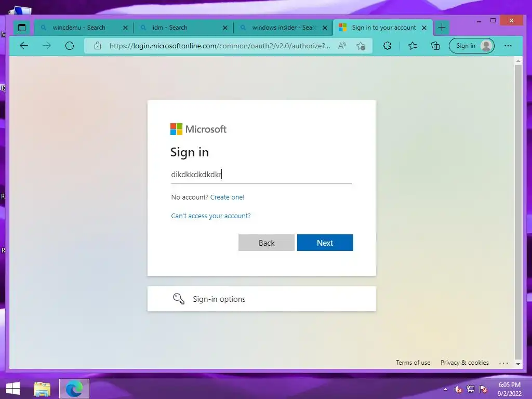Click the Action Center flag tray icon
Screen dimensions: 532x399
coord(483,389)
